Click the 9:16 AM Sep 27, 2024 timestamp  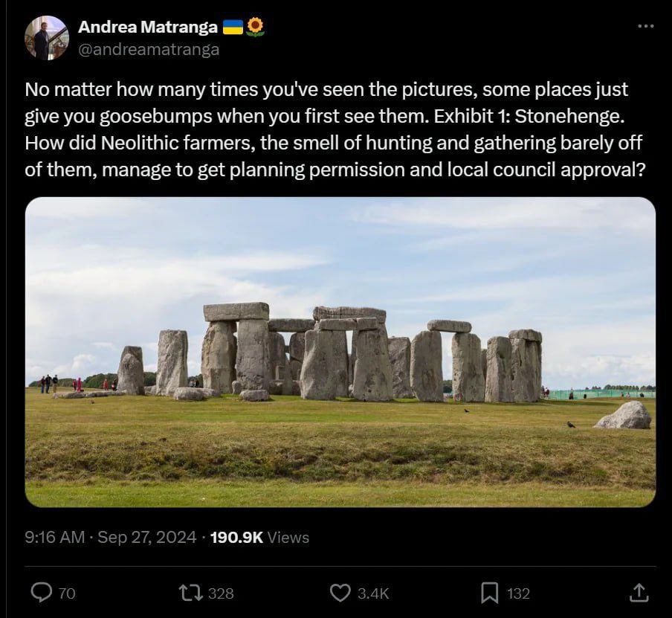110,537
